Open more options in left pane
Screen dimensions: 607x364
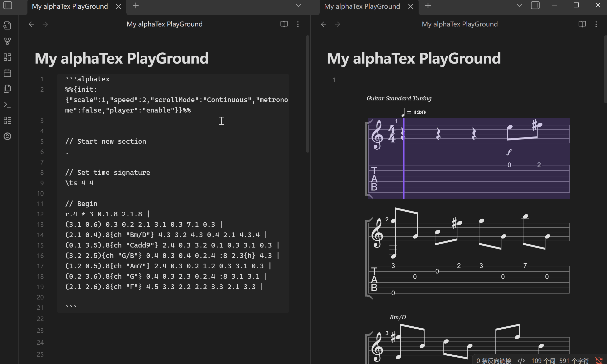(x=298, y=24)
